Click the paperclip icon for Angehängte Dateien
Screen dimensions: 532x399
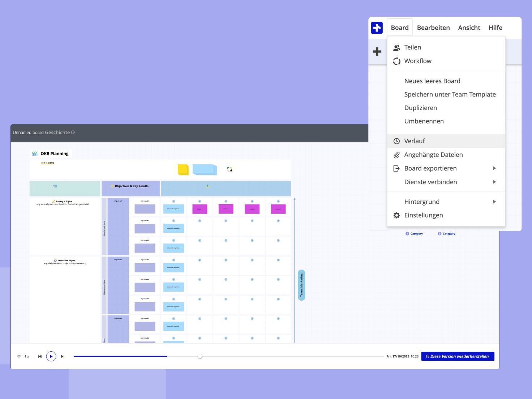pos(396,155)
